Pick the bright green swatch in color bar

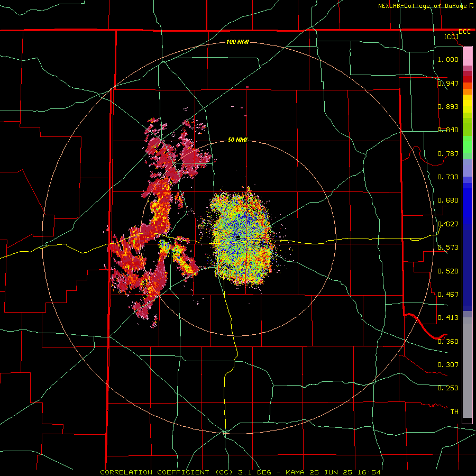[467, 144]
